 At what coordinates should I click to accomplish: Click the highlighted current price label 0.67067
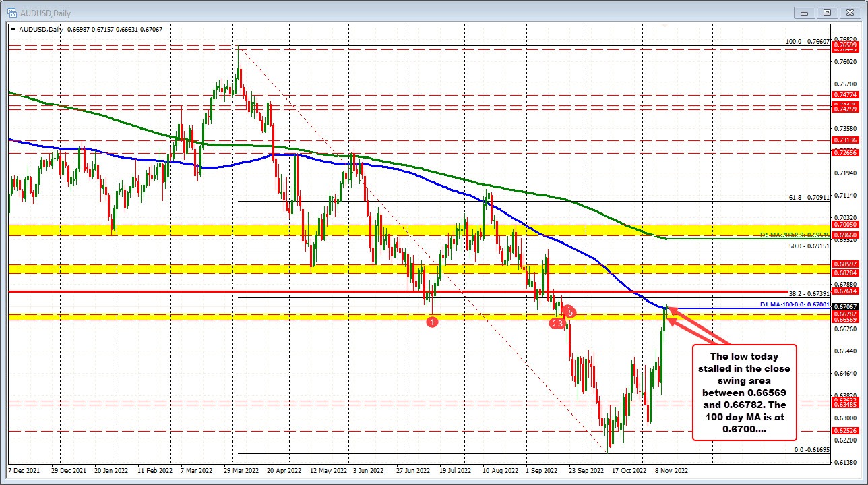(x=844, y=307)
